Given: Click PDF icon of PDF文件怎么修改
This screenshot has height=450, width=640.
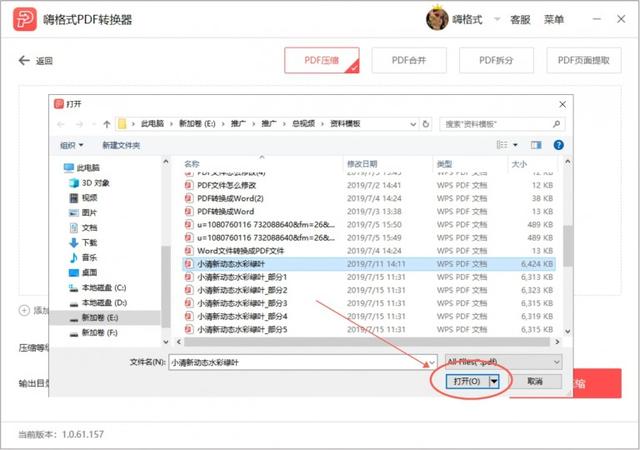Looking at the screenshot, I should click(x=188, y=185).
